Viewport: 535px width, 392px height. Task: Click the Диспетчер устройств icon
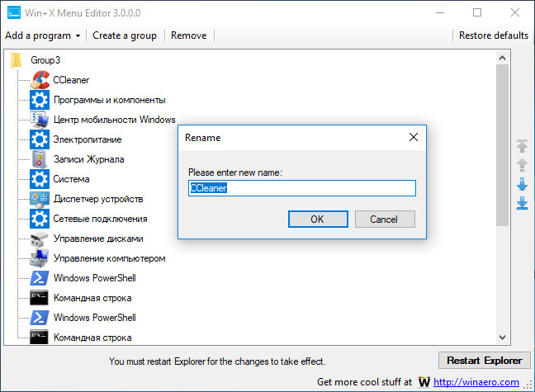(x=40, y=199)
